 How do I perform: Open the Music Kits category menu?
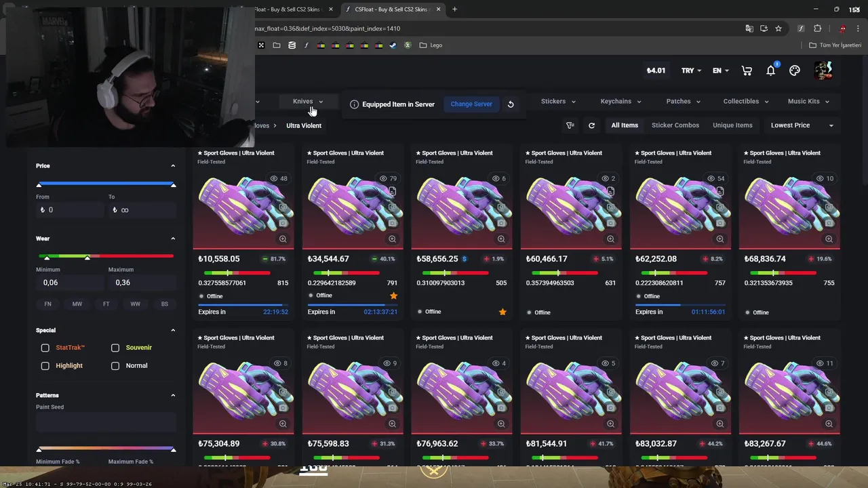[808, 102]
